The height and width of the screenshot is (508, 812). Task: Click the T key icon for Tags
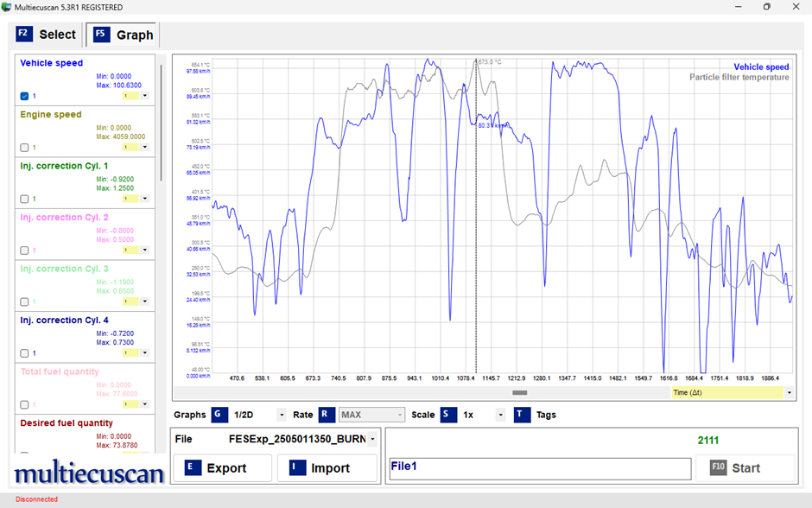coord(522,415)
